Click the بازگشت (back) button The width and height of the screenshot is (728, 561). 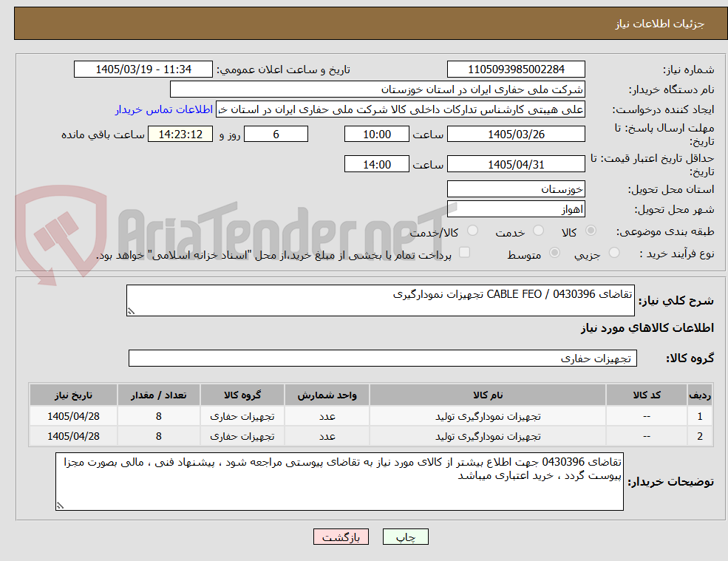click(341, 537)
